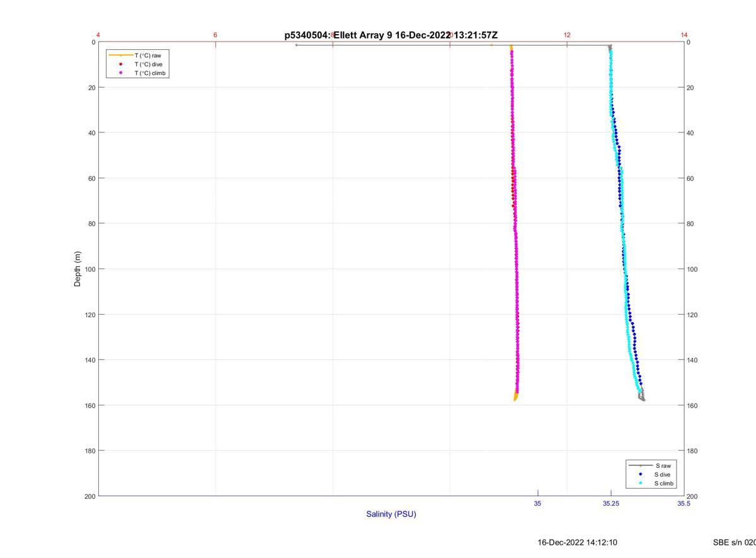The image size is (756, 558).
Task: Click the red temperature tick label 14
Action: [x=684, y=35]
